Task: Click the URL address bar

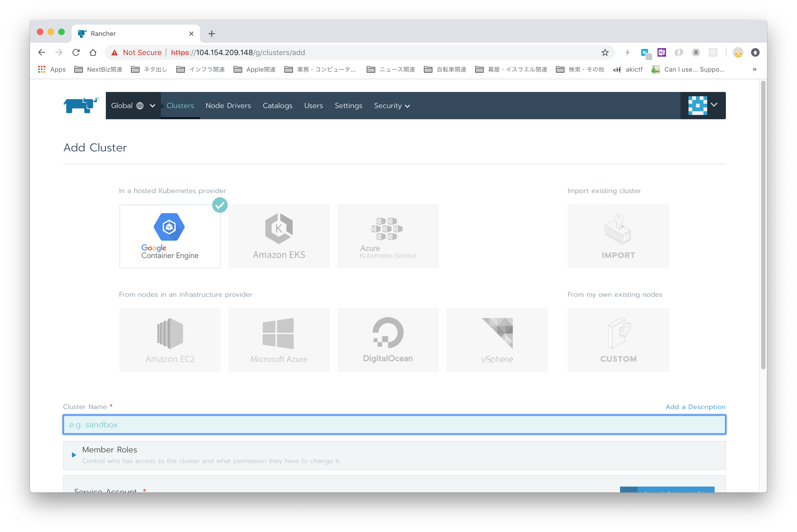Action: (x=359, y=52)
